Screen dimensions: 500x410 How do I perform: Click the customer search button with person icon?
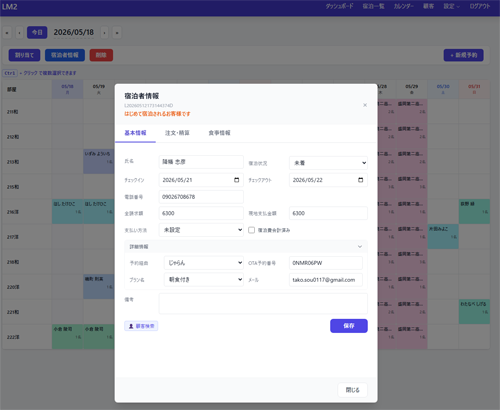(141, 326)
